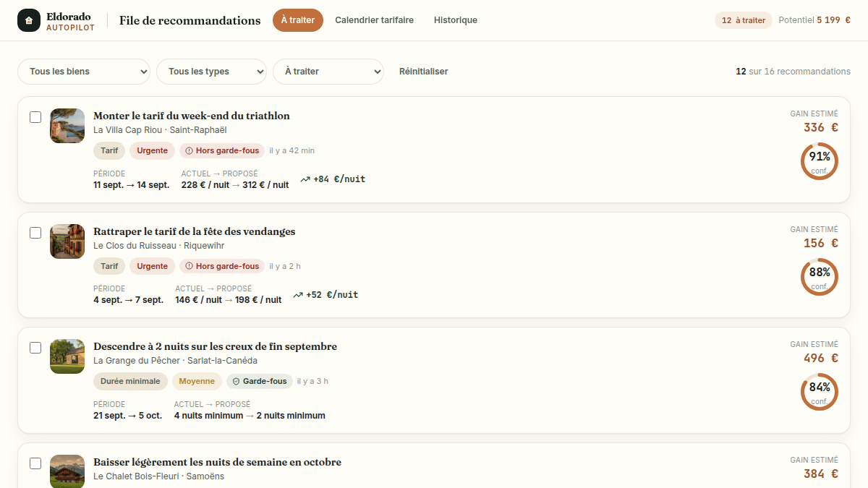The height and width of the screenshot is (488, 868).
Task: Click trend arrow icon beside +52 €/nuit
Action: pyautogui.click(x=298, y=295)
